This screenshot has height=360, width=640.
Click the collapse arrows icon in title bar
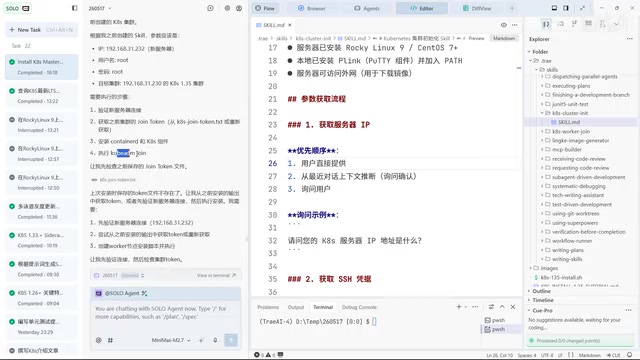coord(582,8)
